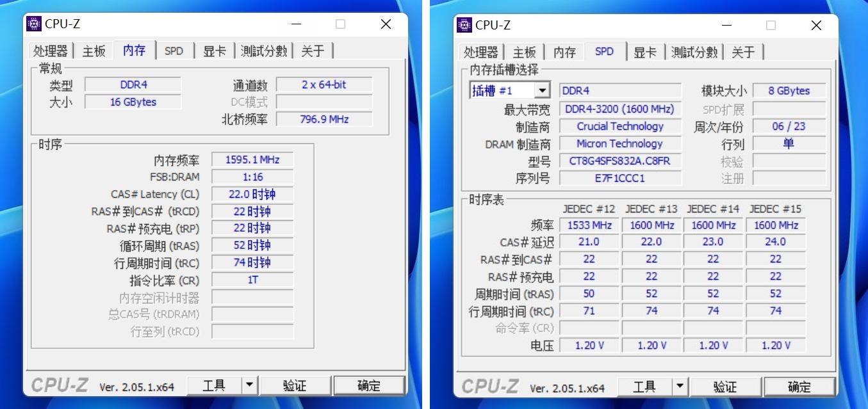Click CPU-Z app icon in right window title
Viewport: 868px width, 409px height.
click(464, 24)
